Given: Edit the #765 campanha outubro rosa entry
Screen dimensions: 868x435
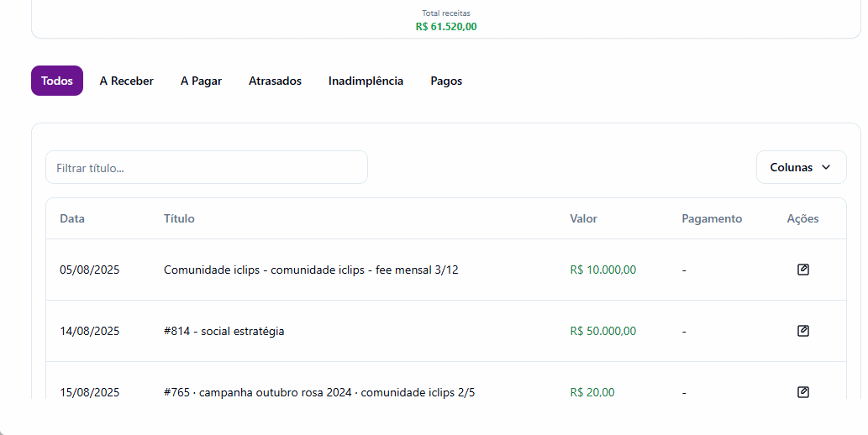Looking at the screenshot, I should (802, 392).
